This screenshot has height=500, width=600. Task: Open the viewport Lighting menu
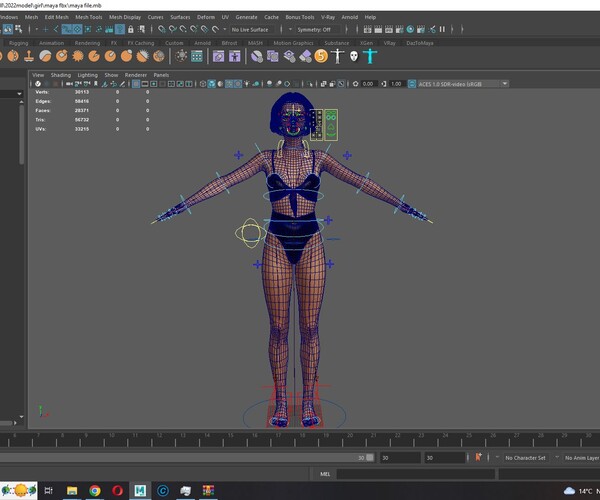click(x=88, y=75)
